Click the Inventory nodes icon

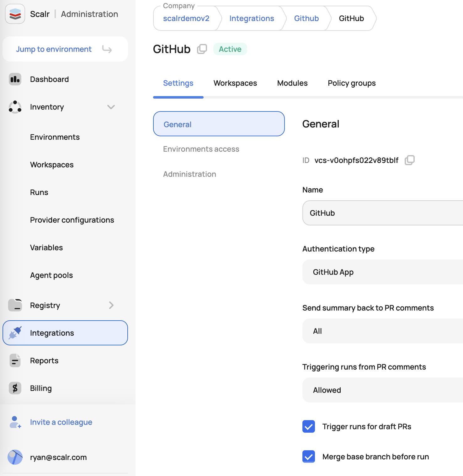click(15, 107)
